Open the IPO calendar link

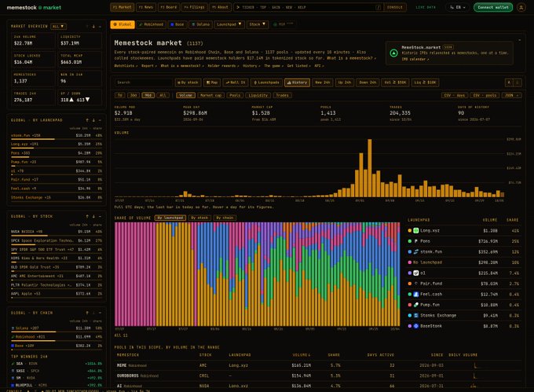coord(415,59)
